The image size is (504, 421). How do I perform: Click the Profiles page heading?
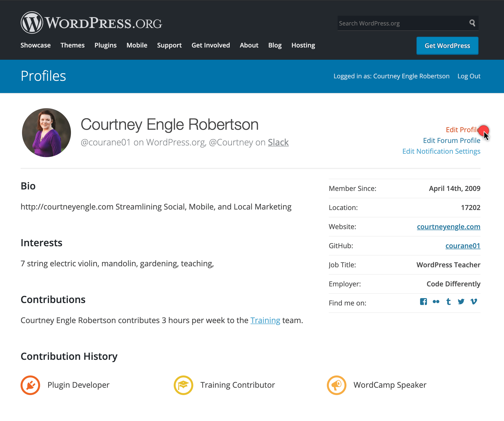tap(43, 76)
